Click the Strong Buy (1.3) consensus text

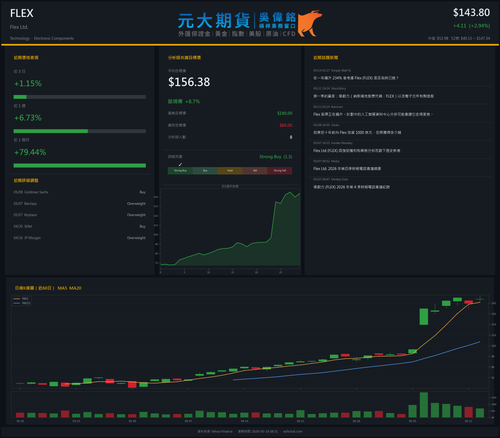pos(276,157)
